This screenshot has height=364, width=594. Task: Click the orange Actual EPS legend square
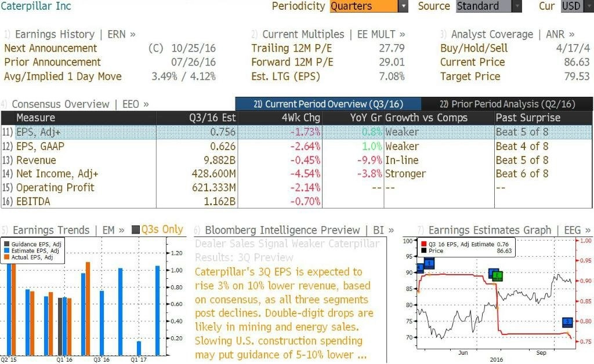click(x=6, y=257)
